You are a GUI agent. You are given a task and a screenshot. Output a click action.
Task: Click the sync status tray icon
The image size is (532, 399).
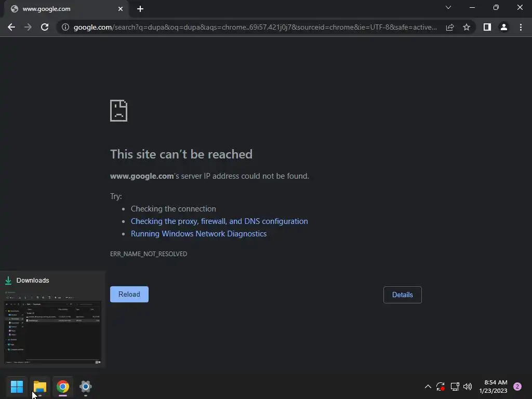click(441, 387)
